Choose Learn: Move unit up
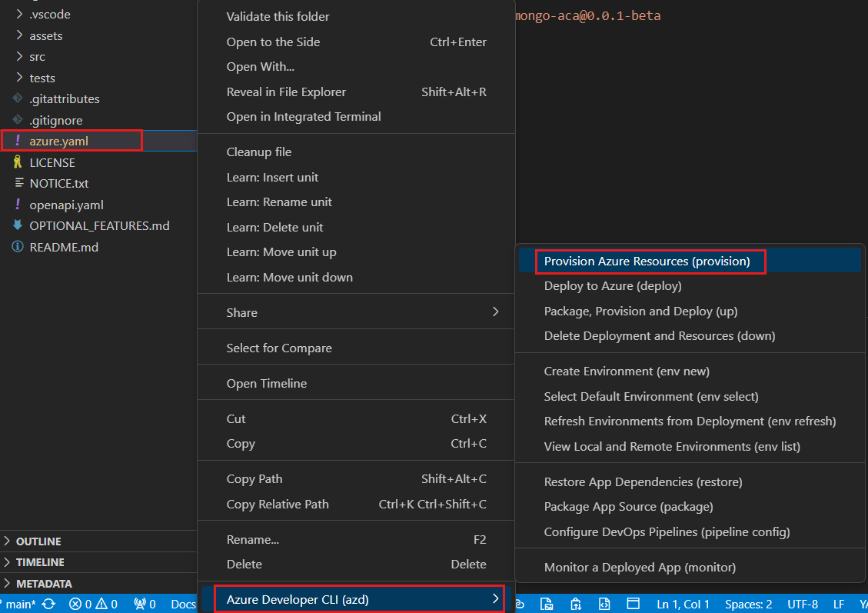 click(x=356, y=252)
